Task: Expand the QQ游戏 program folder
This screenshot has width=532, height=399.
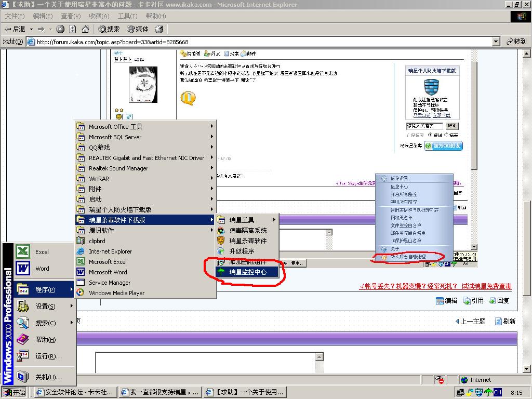Action: (146, 147)
